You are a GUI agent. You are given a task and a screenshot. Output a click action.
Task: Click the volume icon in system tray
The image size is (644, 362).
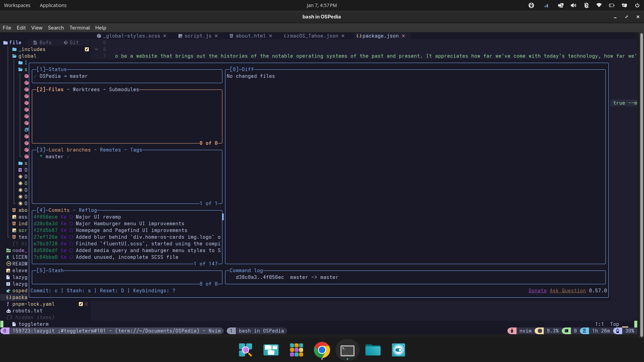point(574,5)
